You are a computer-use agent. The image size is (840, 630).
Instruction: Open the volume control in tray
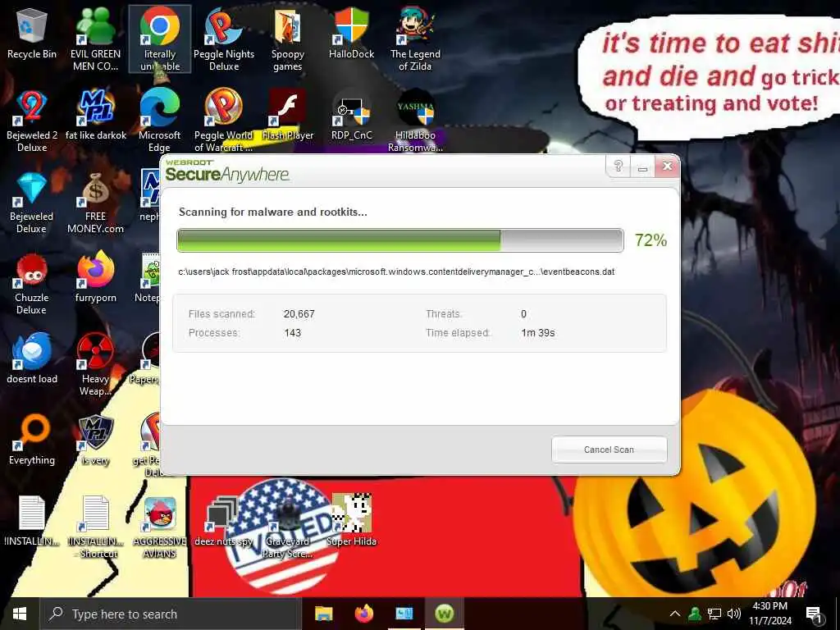(734, 614)
